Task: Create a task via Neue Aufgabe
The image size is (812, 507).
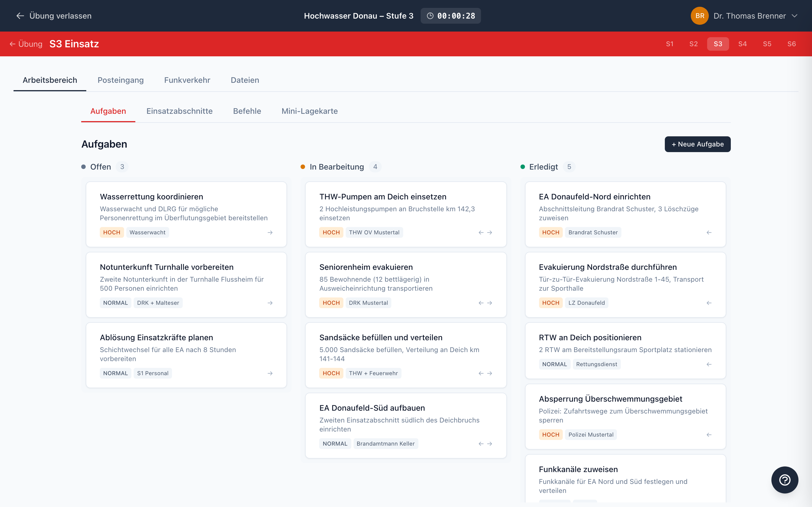Action: click(697, 144)
